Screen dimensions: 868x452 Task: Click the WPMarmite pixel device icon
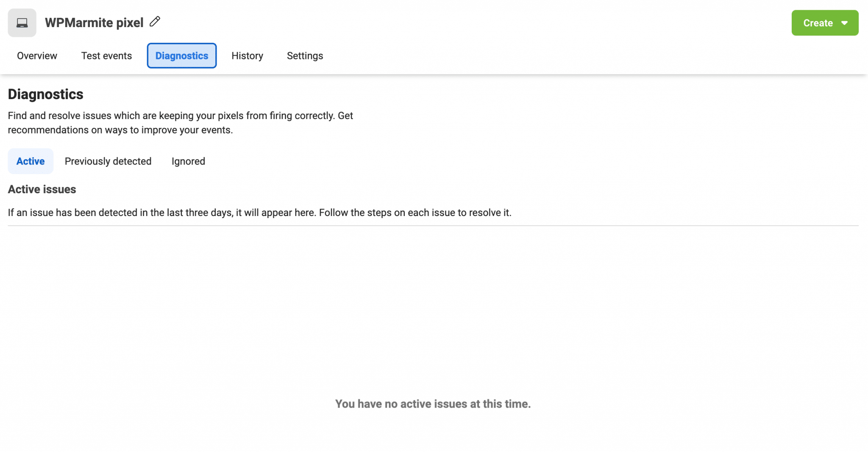(22, 22)
